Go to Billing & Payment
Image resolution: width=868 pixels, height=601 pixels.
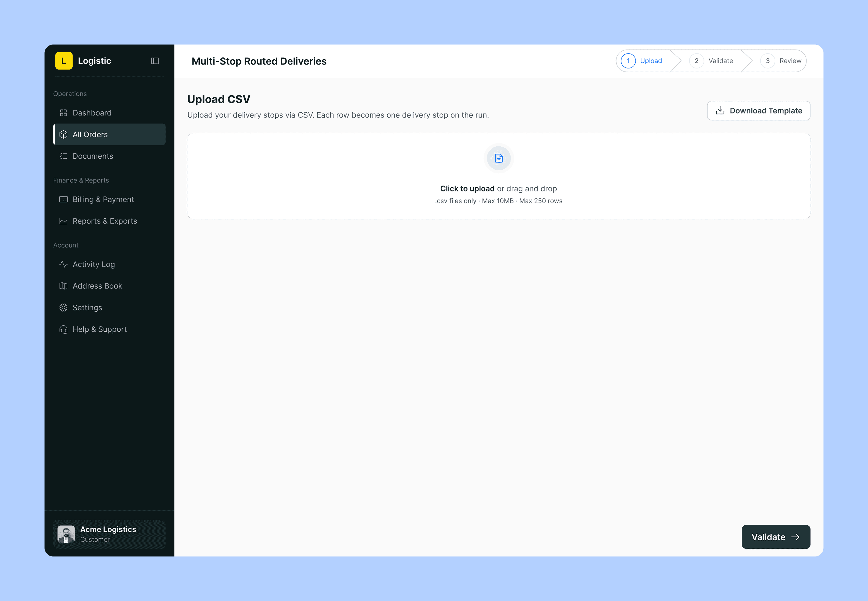(x=110, y=199)
